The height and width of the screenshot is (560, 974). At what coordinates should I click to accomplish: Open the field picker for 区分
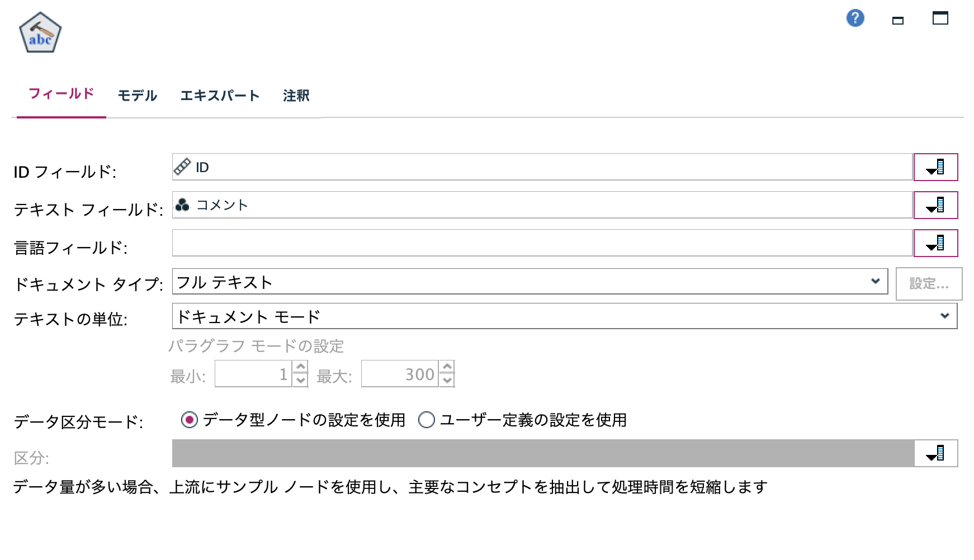click(x=936, y=454)
